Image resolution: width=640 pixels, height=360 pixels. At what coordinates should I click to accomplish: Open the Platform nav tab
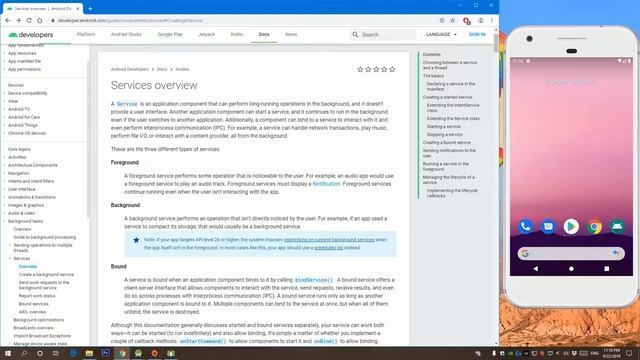pyautogui.click(x=86, y=34)
